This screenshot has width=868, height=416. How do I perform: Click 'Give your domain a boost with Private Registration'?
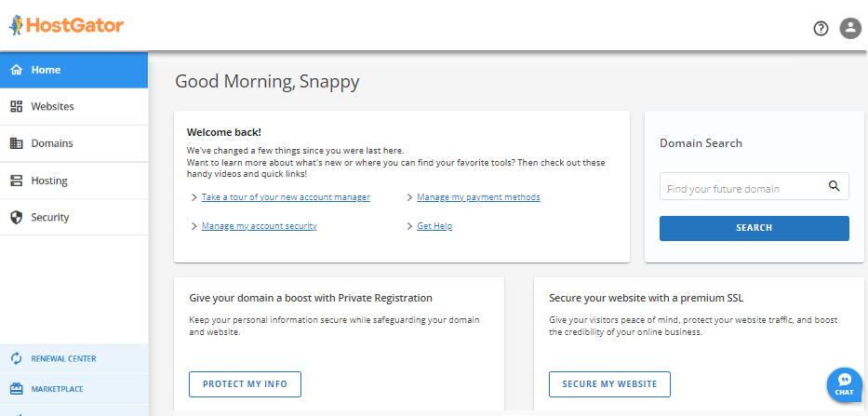coord(311,298)
